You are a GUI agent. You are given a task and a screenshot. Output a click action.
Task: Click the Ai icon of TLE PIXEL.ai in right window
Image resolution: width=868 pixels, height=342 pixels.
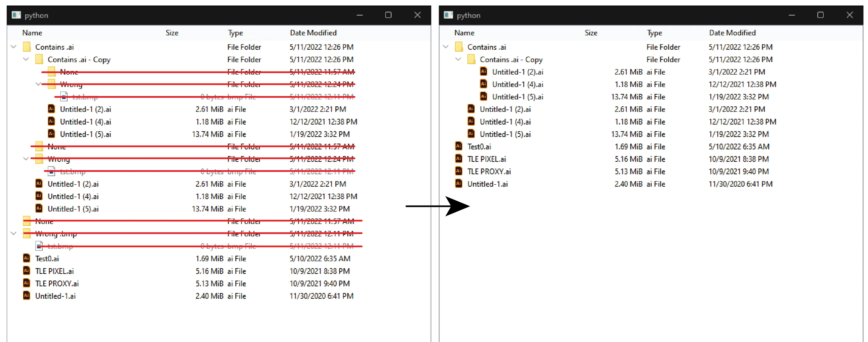[x=459, y=158]
